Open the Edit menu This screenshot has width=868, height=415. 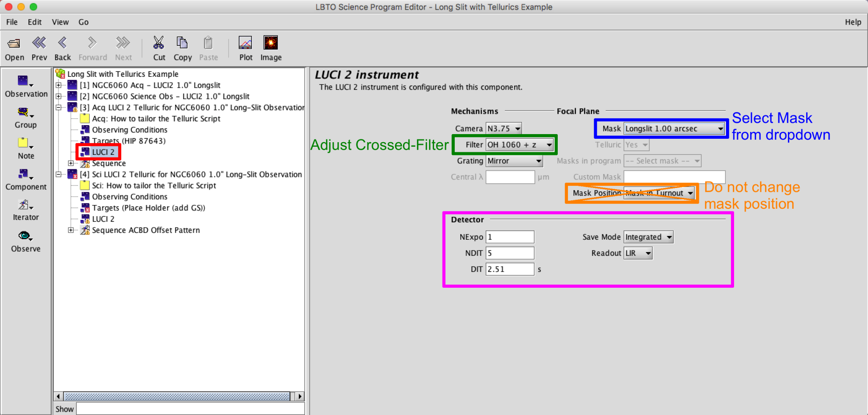click(35, 22)
